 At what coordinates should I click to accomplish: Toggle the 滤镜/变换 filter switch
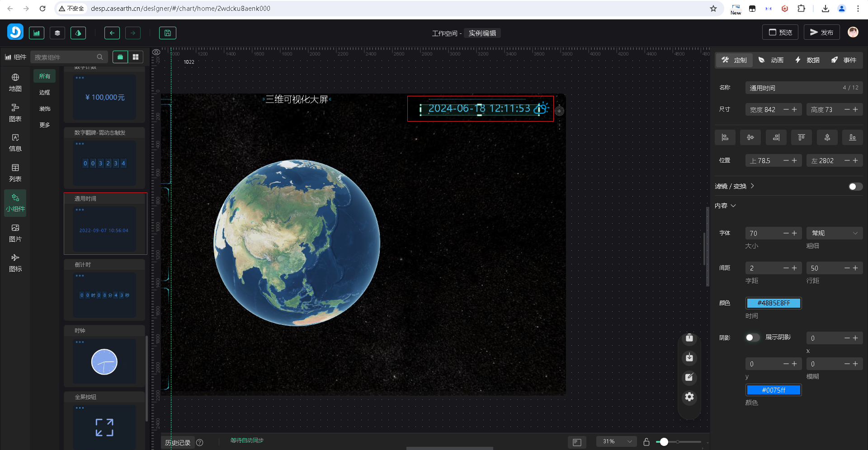pos(855,187)
